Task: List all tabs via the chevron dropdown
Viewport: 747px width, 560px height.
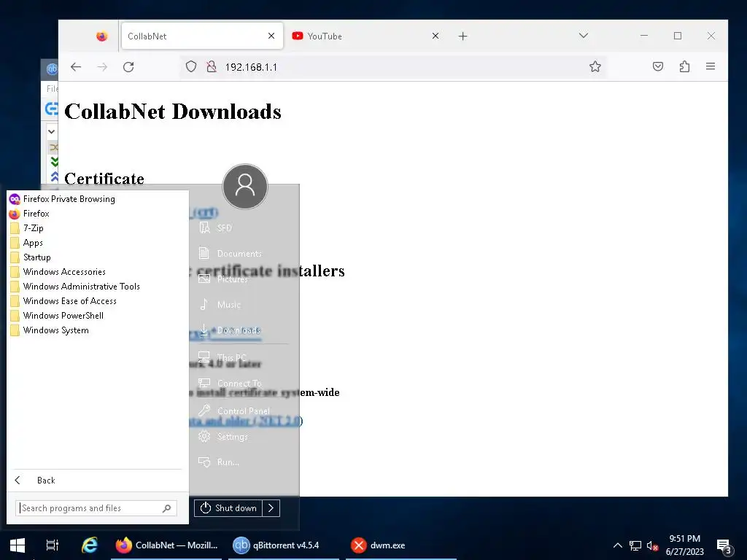Action: tap(584, 36)
